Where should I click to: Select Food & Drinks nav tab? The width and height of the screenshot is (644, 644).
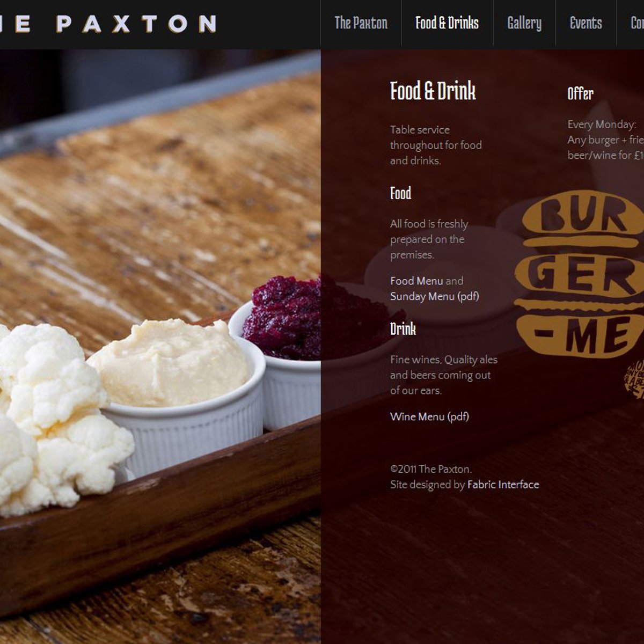point(447,23)
